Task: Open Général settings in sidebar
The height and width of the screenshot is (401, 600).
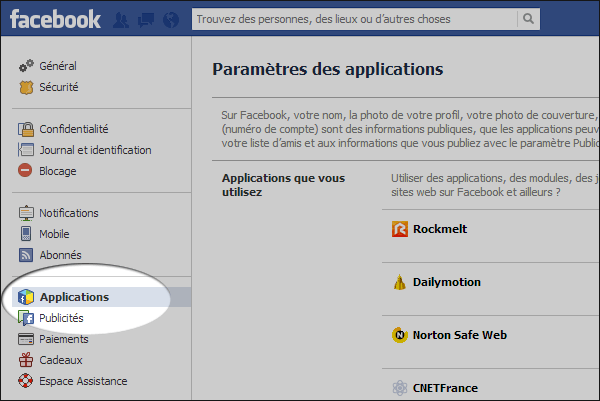Action: click(58, 66)
